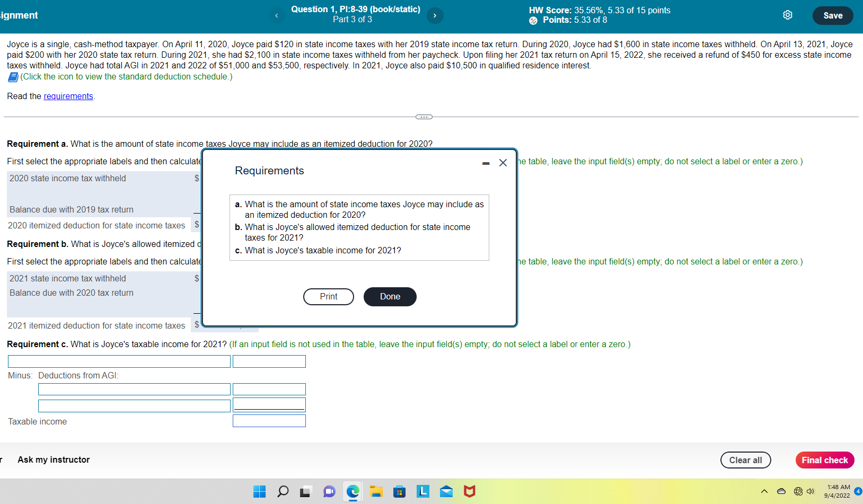This screenshot has width=863, height=504.
Task: Open the blue L app on taskbar
Action: [422, 491]
